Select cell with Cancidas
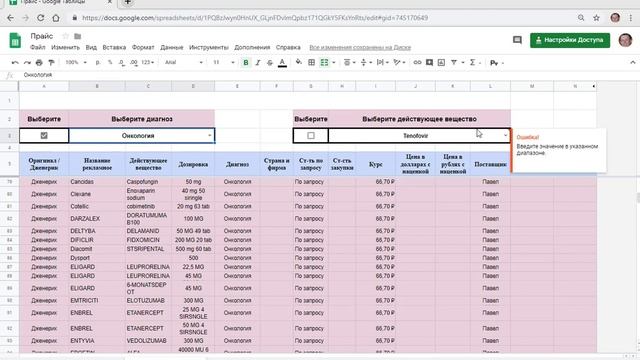 pos(97,182)
